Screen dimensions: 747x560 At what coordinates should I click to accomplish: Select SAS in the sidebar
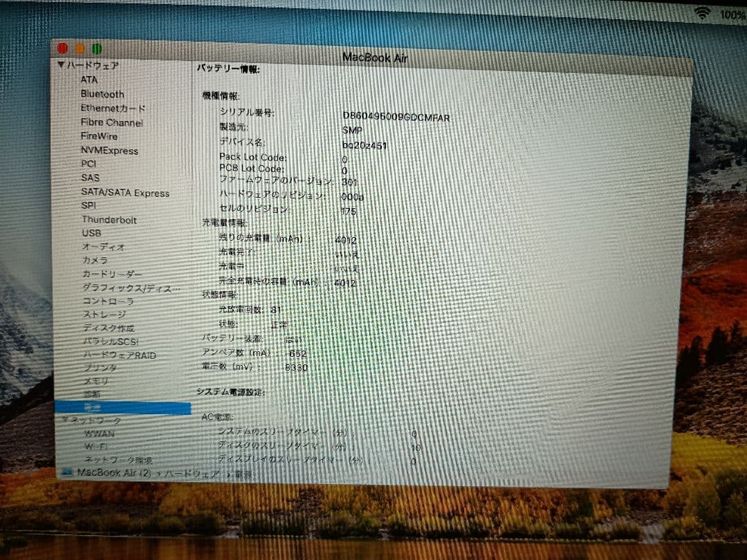[91, 178]
